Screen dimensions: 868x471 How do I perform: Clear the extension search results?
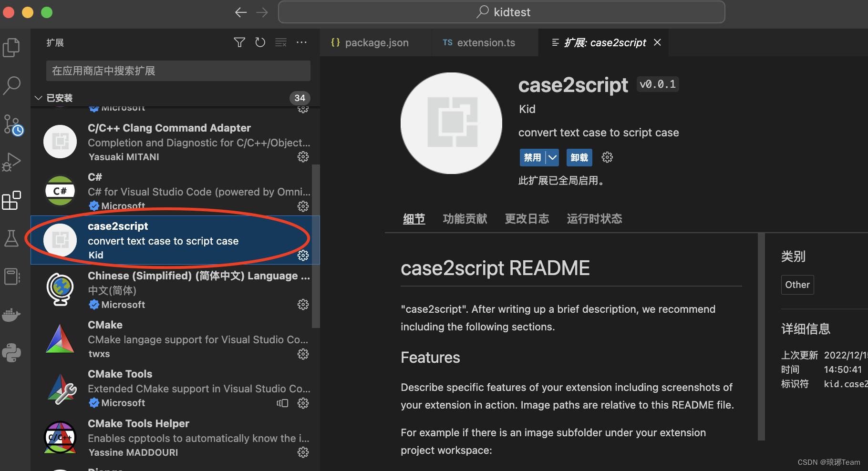coord(281,42)
